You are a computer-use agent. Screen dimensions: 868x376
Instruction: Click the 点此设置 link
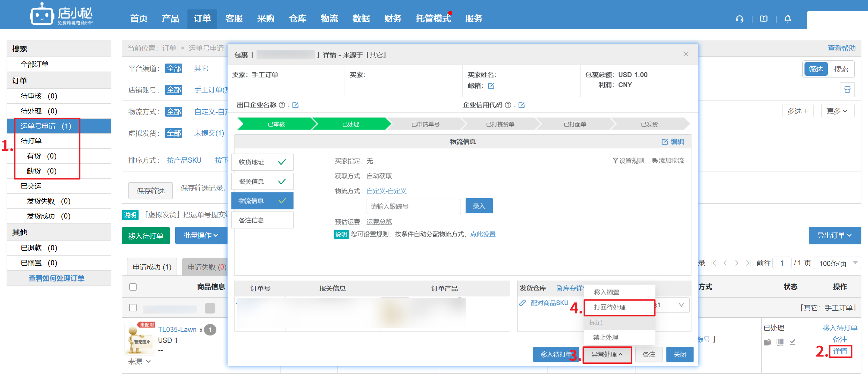pyautogui.click(x=483, y=234)
